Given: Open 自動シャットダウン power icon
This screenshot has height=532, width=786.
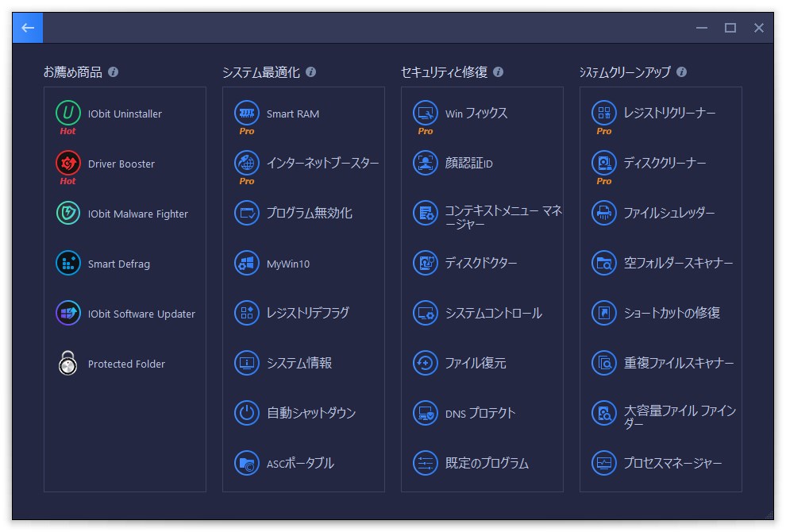Looking at the screenshot, I should pos(247,413).
